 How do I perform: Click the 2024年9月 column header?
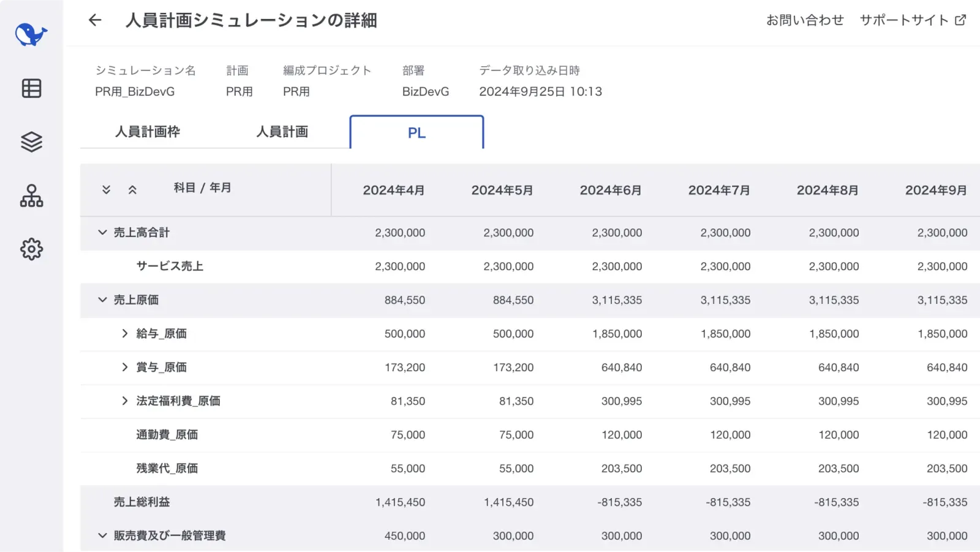pos(936,191)
